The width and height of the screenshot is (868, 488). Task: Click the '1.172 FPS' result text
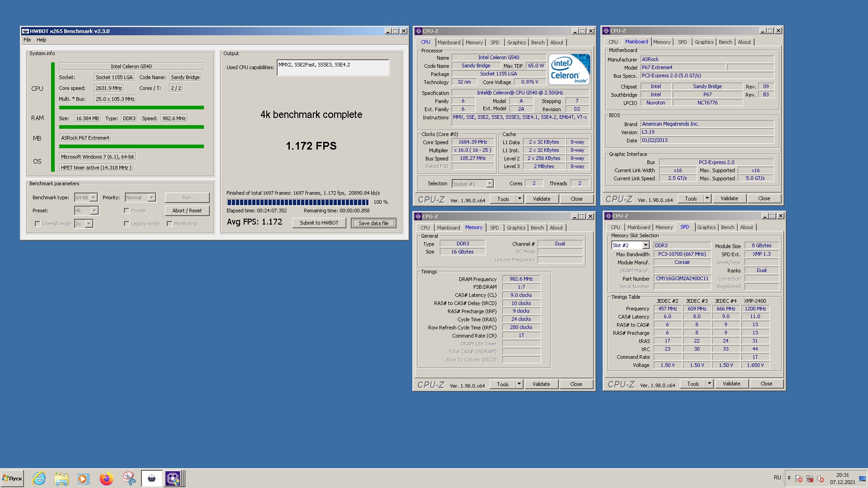pos(311,146)
